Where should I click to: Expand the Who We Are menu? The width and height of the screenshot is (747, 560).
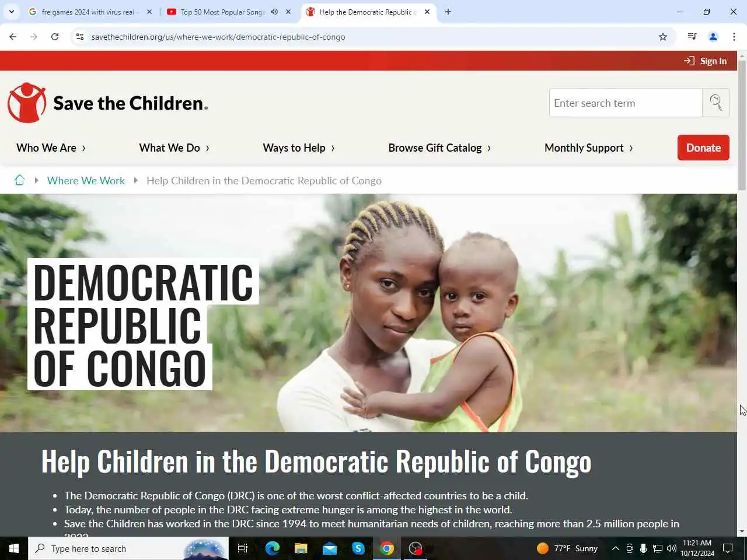pyautogui.click(x=51, y=148)
